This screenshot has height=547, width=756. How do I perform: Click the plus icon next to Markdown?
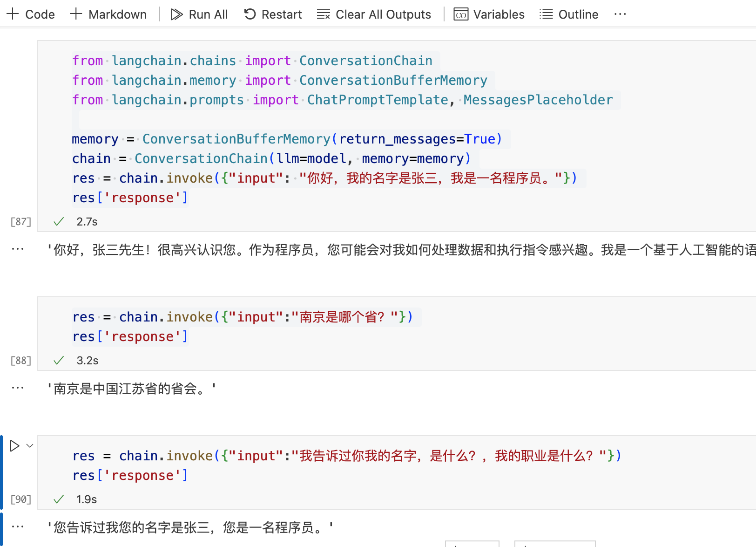point(75,14)
